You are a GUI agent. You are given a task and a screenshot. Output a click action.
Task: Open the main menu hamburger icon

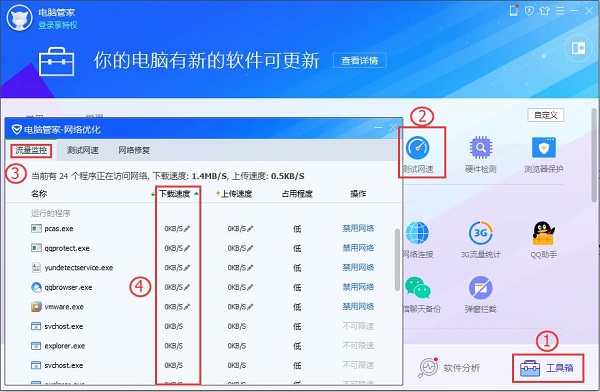pyautogui.click(x=560, y=11)
